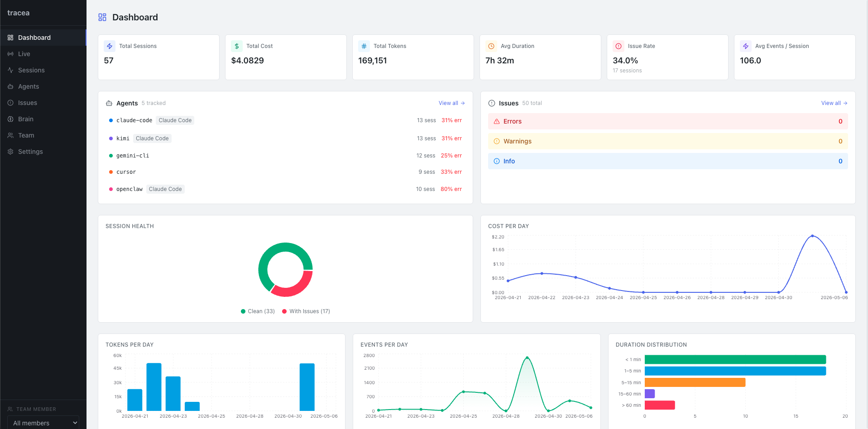The image size is (868, 429).
Task: Select the openclaw agent row
Action: 285,189
